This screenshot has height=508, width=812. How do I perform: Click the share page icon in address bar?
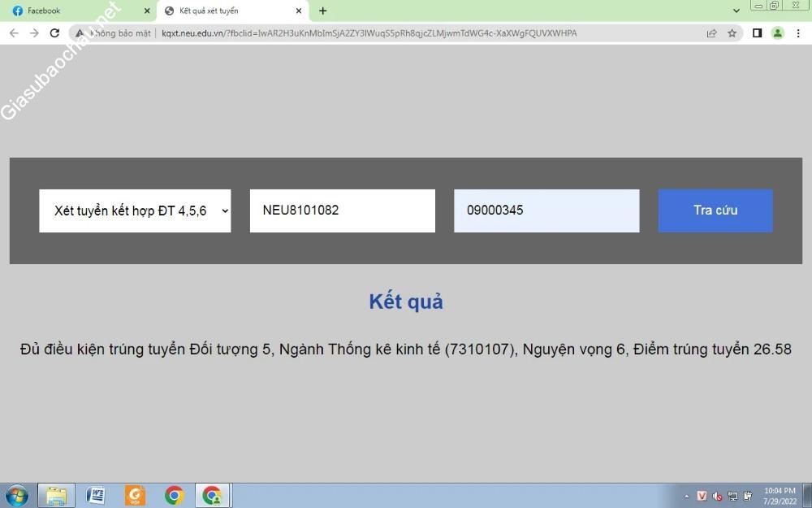[x=712, y=33]
